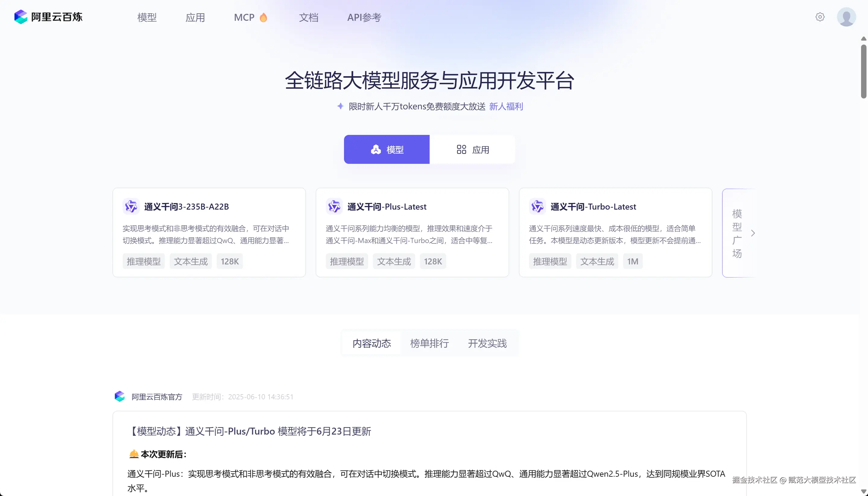868x496 pixels.
Task: Click the 通义千问-Turbo-Latest model icon
Action: tap(537, 206)
